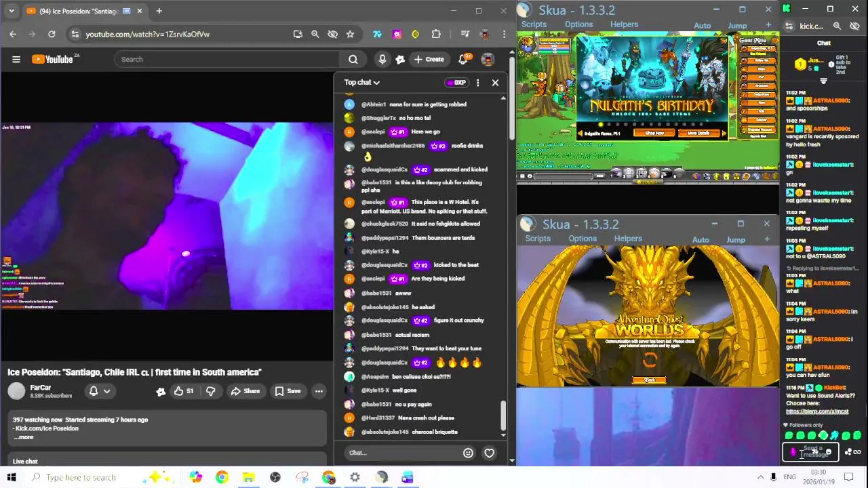Click the YouTube search input box

point(227,60)
